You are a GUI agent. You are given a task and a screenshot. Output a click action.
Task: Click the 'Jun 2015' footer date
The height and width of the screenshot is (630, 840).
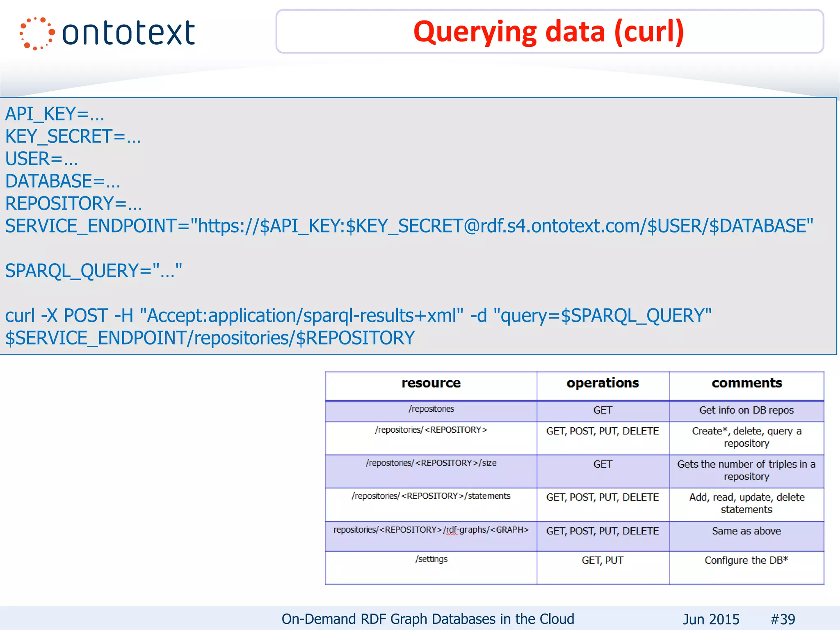coord(711,619)
